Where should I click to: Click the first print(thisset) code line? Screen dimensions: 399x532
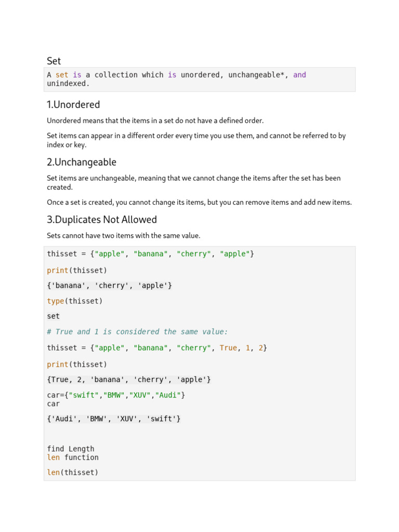pos(77,270)
